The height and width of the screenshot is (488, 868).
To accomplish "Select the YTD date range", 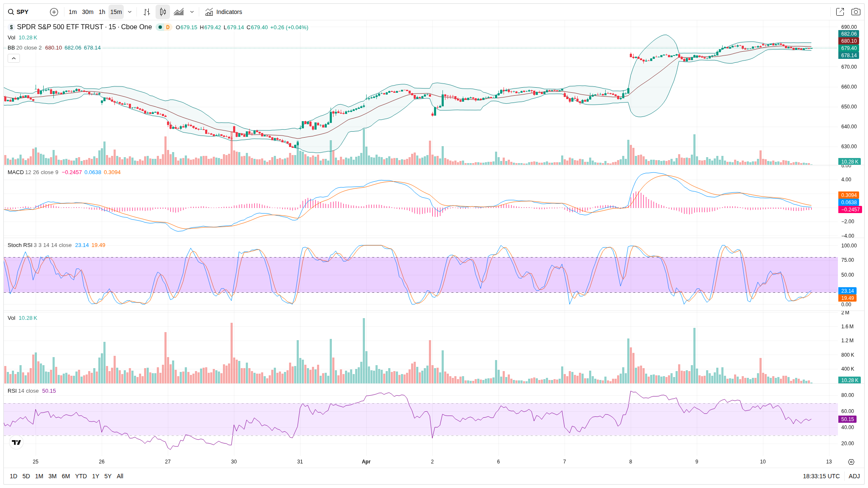I will (x=81, y=476).
